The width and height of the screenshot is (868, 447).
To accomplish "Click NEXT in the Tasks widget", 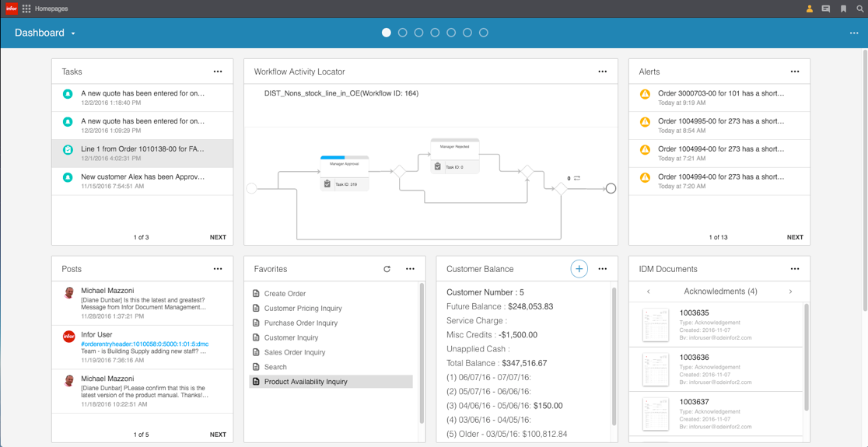I will click(218, 237).
